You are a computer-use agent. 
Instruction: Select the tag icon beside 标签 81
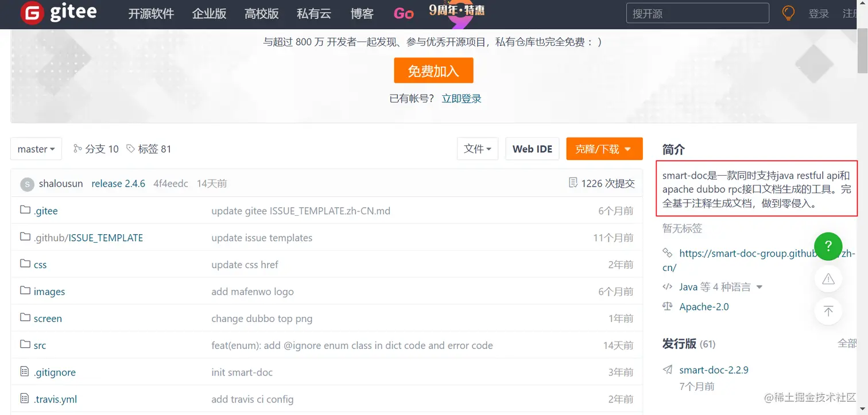131,149
